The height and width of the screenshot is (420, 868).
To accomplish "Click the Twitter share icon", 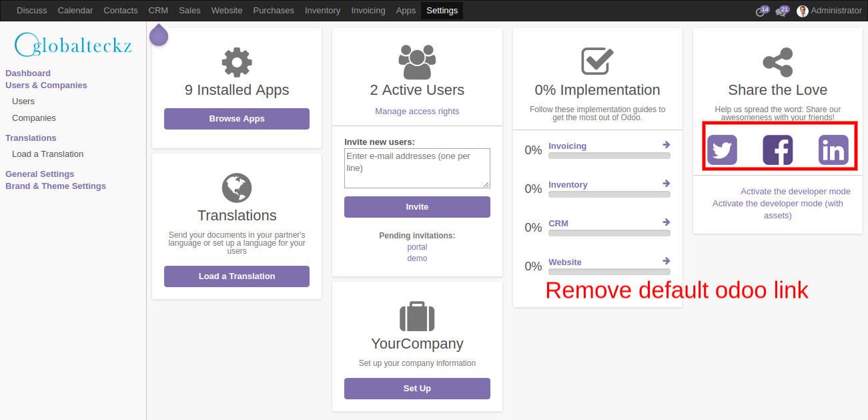I will click(x=722, y=150).
